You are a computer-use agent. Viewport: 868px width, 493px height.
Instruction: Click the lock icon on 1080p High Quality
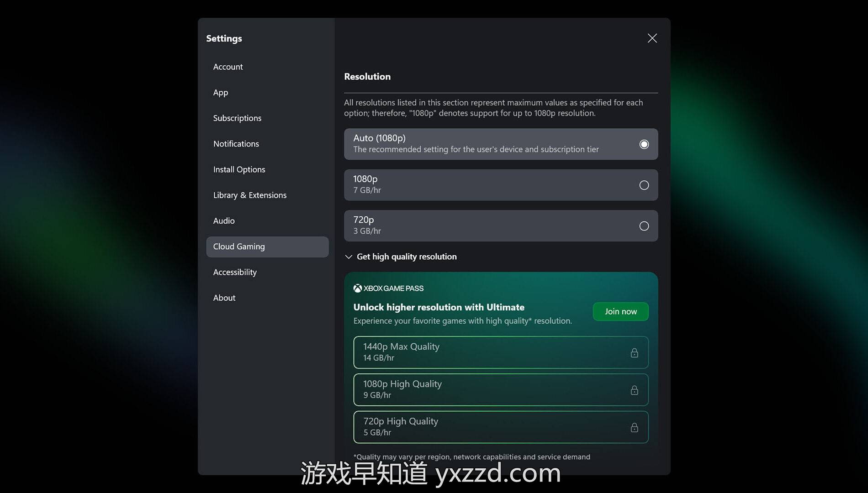point(634,390)
